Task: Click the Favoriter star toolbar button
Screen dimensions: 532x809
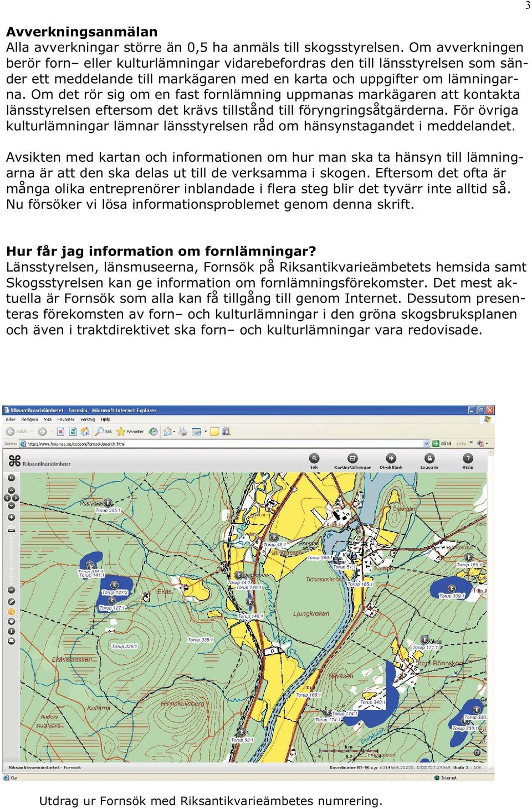Action: (x=130, y=431)
